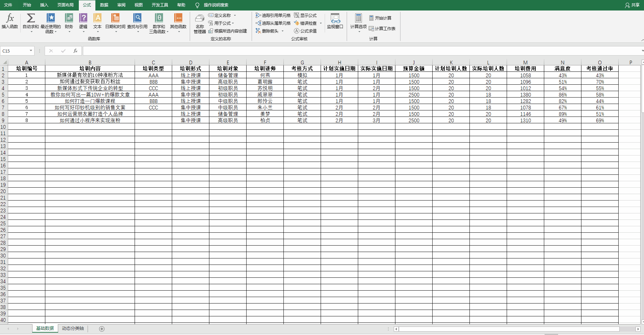Screen dimensions: 644x335
Task: Click 开始计算
Action: [x=380, y=18]
